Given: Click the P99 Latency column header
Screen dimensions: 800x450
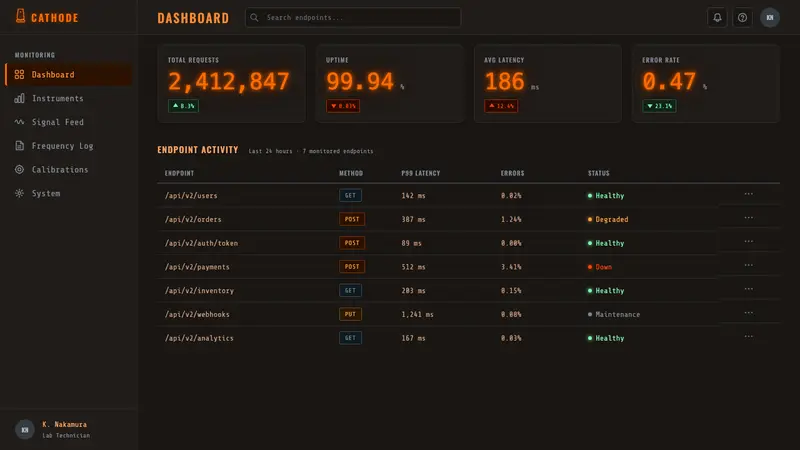Looking at the screenshot, I should [x=420, y=173].
